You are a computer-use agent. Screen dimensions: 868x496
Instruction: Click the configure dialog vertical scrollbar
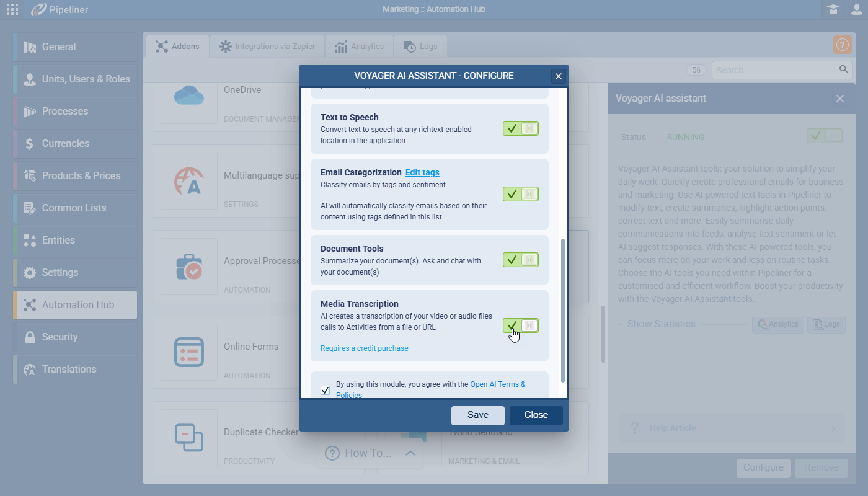click(x=563, y=310)
